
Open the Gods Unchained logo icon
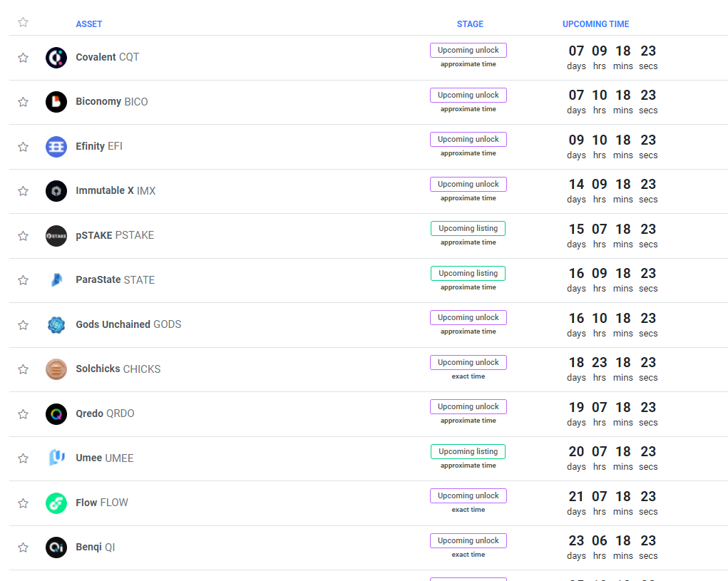(x=56, y=325)
